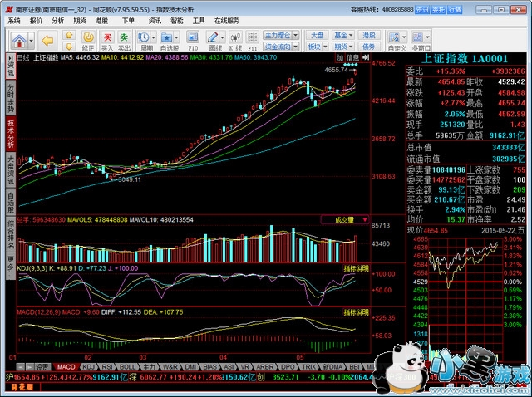This screenshot has height=397, width=532.
Task: Open the F10 company info icon
Action: tap(193, 41)
